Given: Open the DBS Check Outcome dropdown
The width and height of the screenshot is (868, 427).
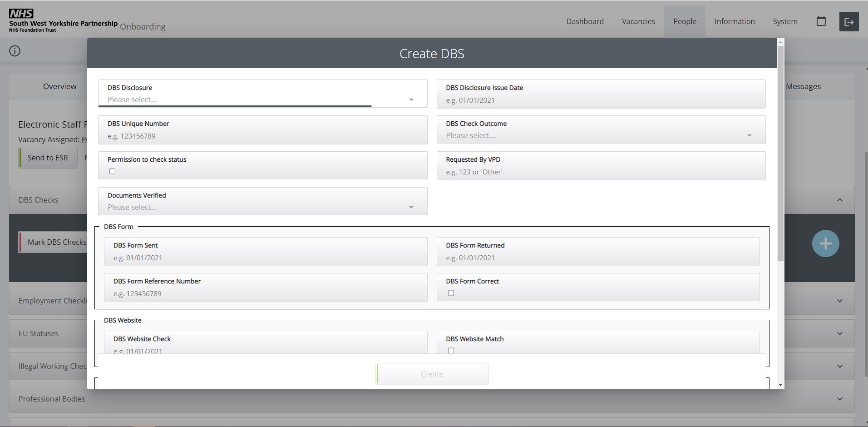Looking at the screenshot, I should 600,135.
